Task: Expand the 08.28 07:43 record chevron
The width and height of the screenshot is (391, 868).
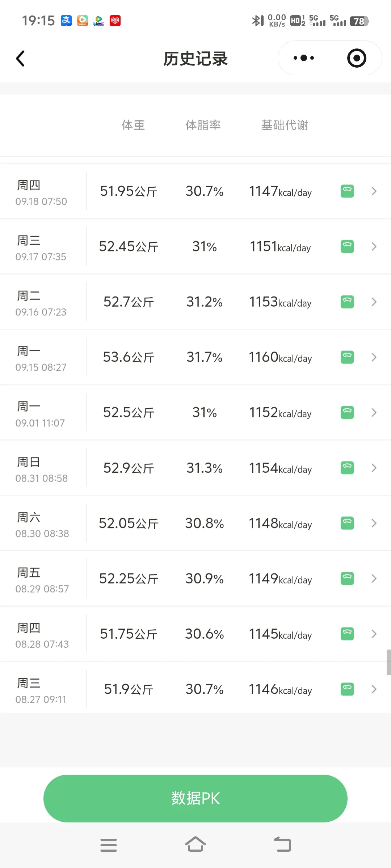Action: point(374,634)
